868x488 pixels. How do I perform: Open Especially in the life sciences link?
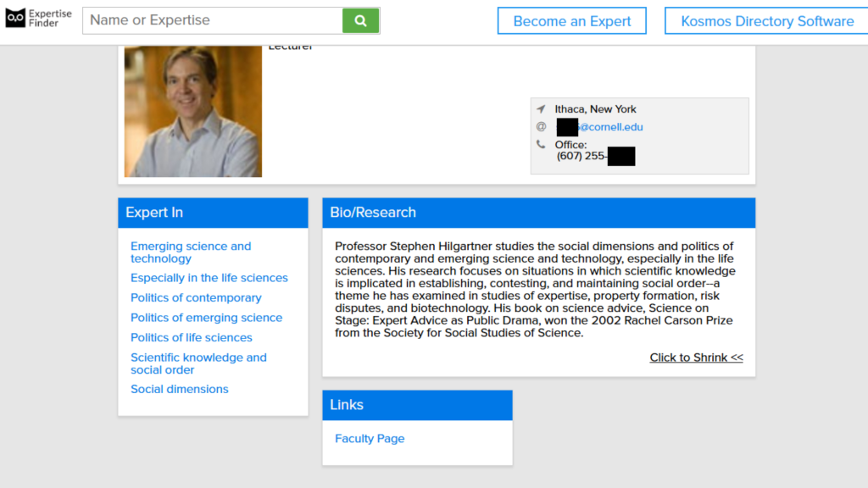[209, 278]
